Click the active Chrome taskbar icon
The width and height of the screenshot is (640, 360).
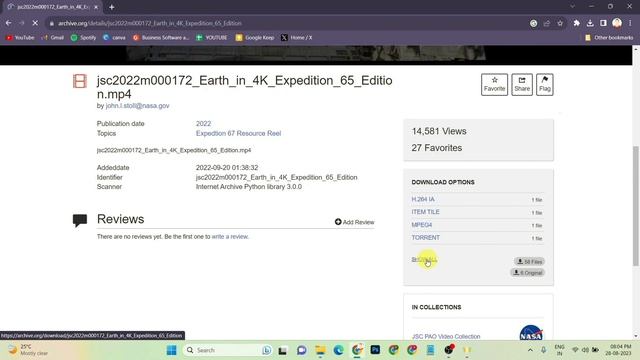click(357, 350)
